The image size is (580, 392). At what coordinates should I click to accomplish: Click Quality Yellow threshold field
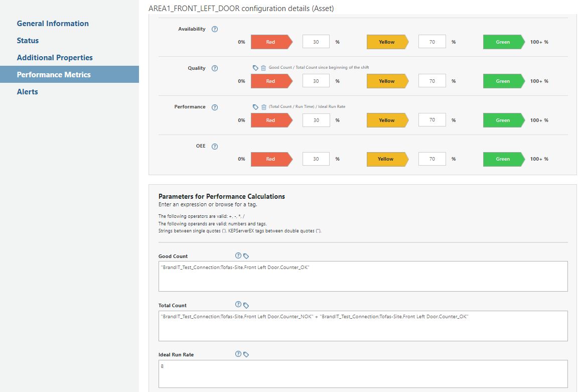tap(432, 81)
